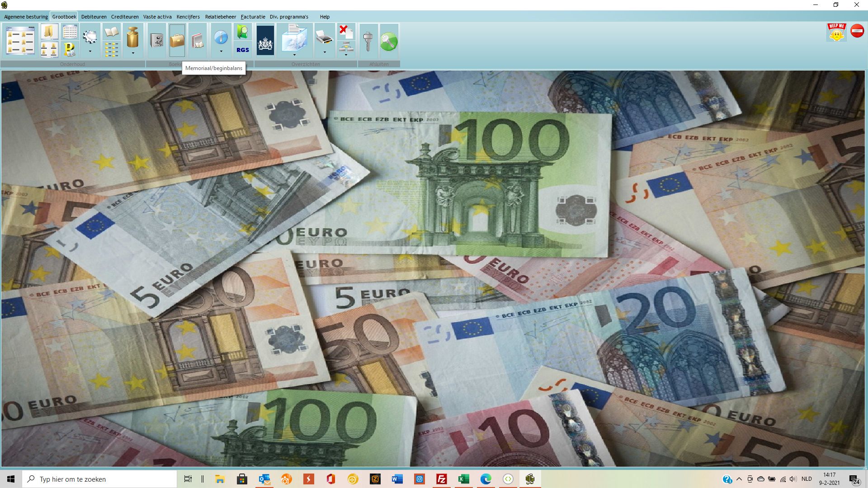
Task: Open Microsoft Edge from the taskbar
Action: click(486, 479)
